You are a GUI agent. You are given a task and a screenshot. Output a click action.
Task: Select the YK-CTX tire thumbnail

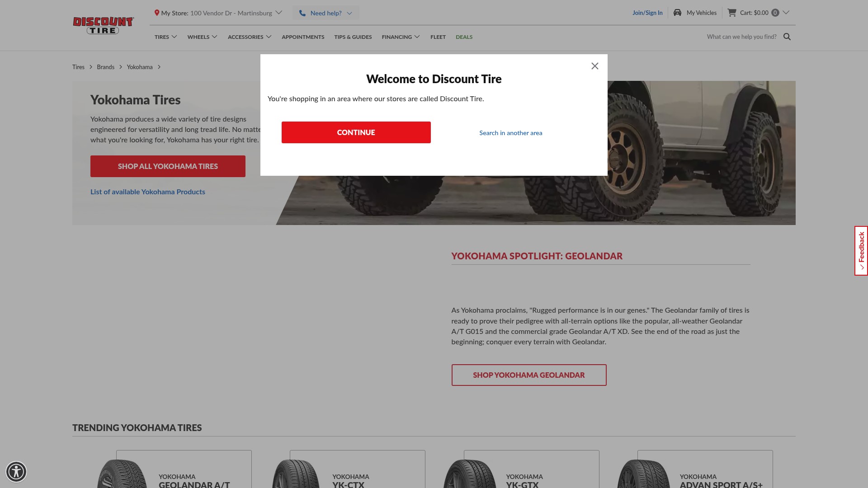(296, 474)
